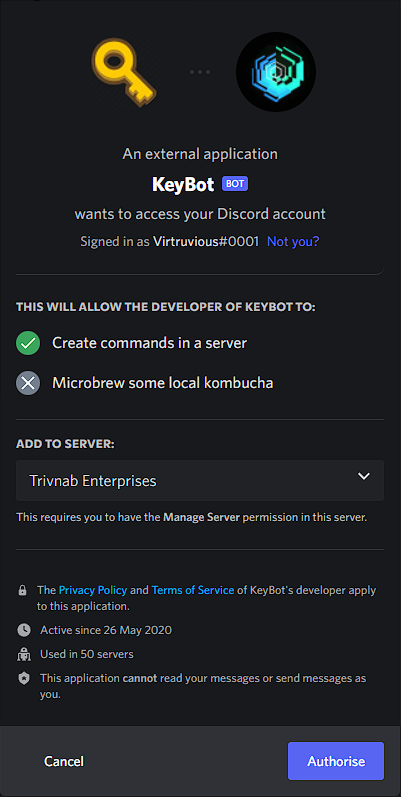Screen dimensions: 401x797
Task: Expand the dropdown chevron in server selector
Action: pos(363,476)
